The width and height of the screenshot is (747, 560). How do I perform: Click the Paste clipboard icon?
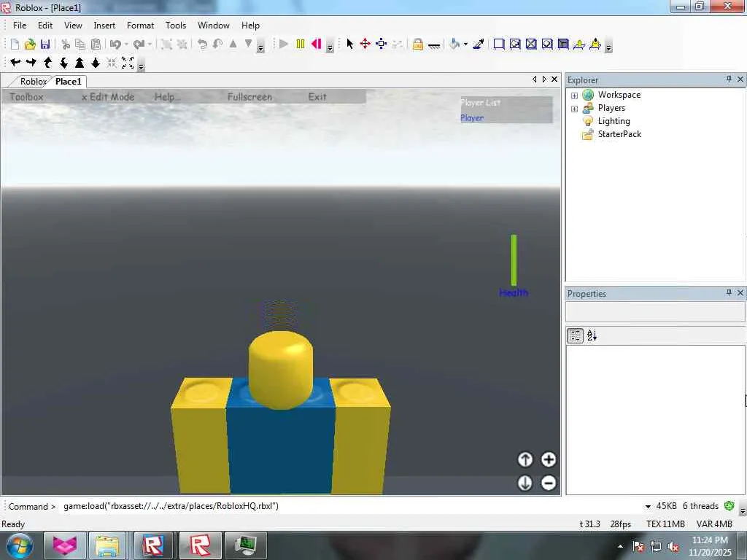(x=96, y=44)
